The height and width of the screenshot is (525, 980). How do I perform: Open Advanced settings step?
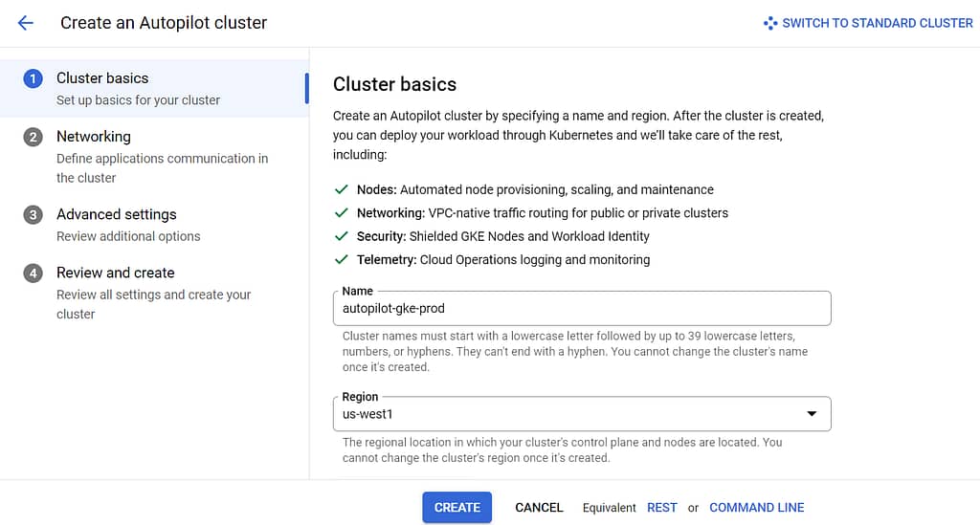pyautogui.click(x=154, y=225)
